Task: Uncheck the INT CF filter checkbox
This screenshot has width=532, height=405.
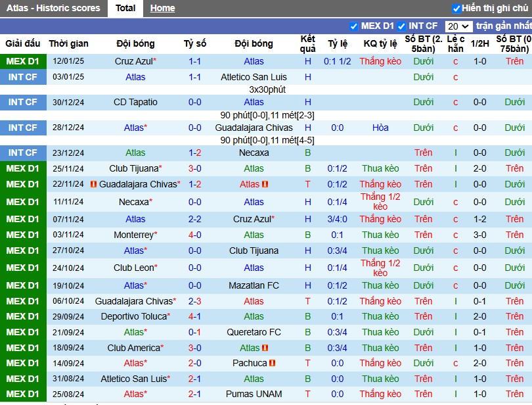Action: [401, 26]
